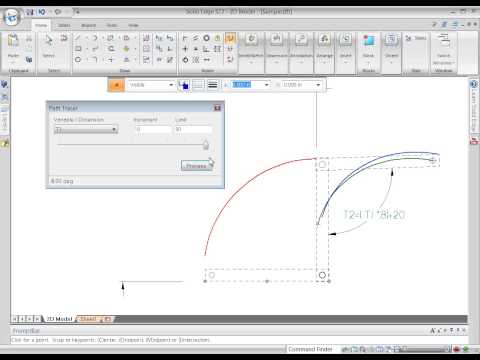Screen dimensions: 480x360
Task: Open the customize quick access toolbar arrow
Action: tap(77, 12)
